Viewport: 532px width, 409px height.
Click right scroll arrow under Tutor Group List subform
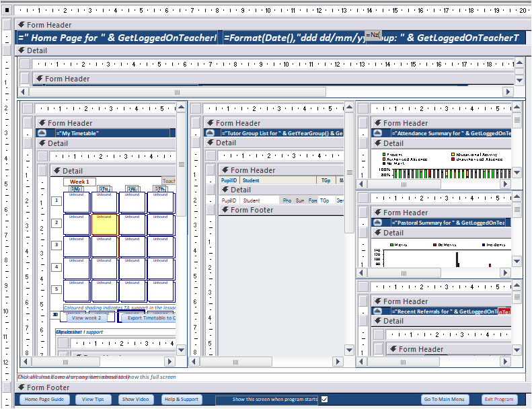coord(338,362)
